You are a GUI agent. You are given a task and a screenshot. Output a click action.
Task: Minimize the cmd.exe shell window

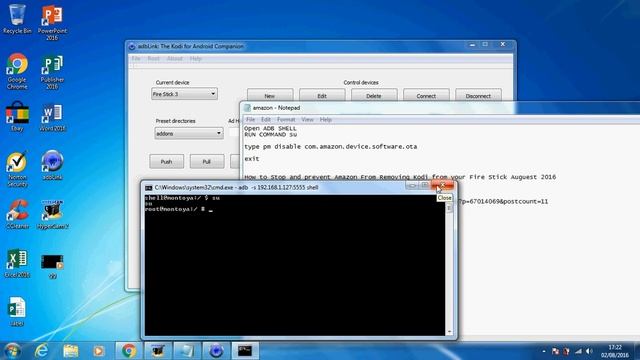412,186
